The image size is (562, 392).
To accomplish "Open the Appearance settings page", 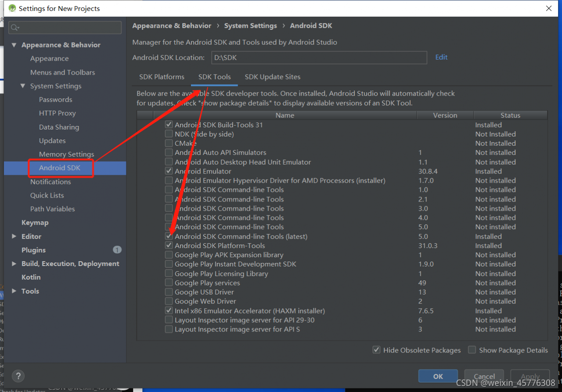I will point(49,58).
